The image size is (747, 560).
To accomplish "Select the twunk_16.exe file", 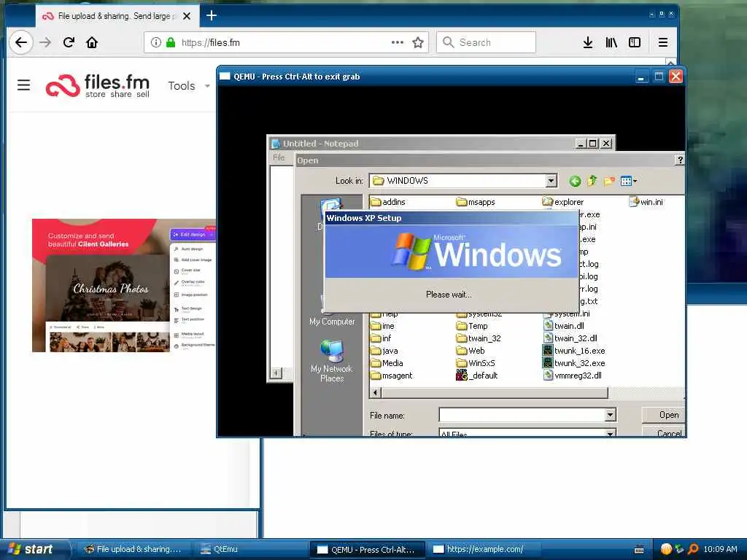I will click(x=574, y=351).
